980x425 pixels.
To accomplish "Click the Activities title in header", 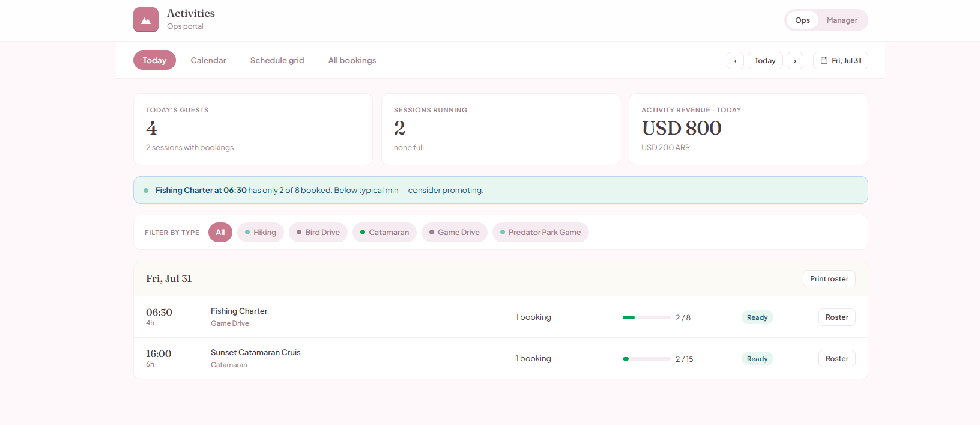I will (x=191, y=13).
